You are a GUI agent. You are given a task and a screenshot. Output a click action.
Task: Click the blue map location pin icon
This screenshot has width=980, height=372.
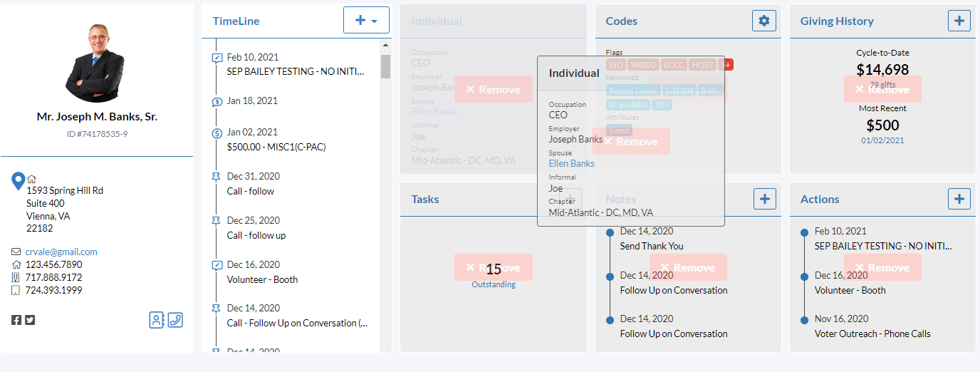(19, 181)
